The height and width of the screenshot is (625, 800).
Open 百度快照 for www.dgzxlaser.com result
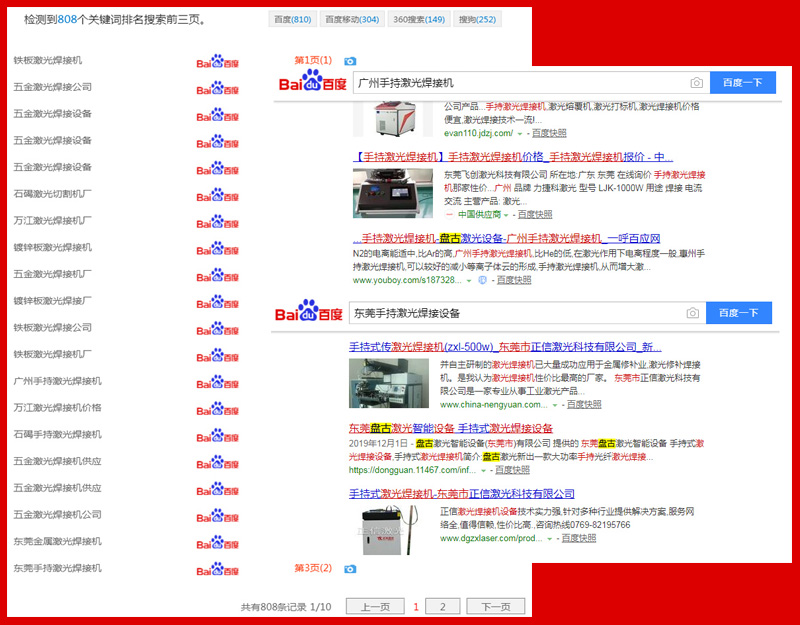click(x=579, y=538)
